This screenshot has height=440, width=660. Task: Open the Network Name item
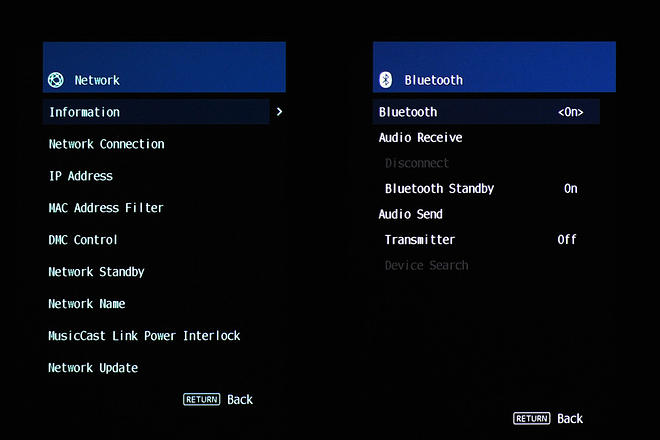[x=87, y=304]
